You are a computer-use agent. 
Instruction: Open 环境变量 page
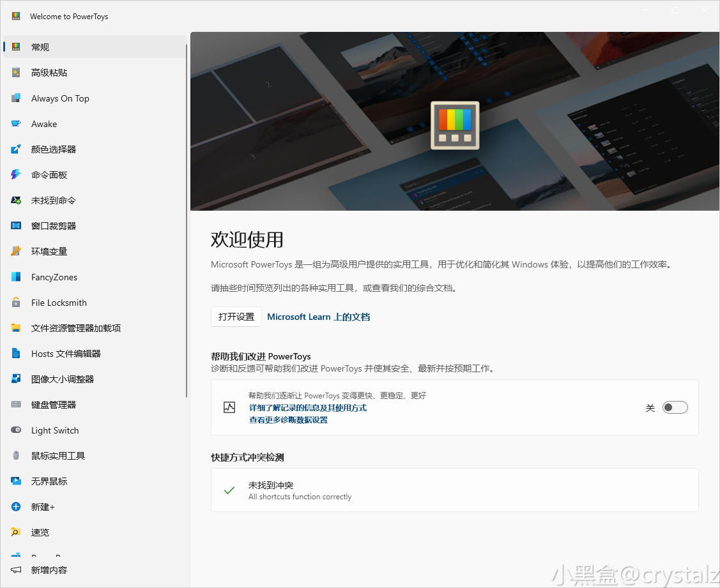point(95,252)
